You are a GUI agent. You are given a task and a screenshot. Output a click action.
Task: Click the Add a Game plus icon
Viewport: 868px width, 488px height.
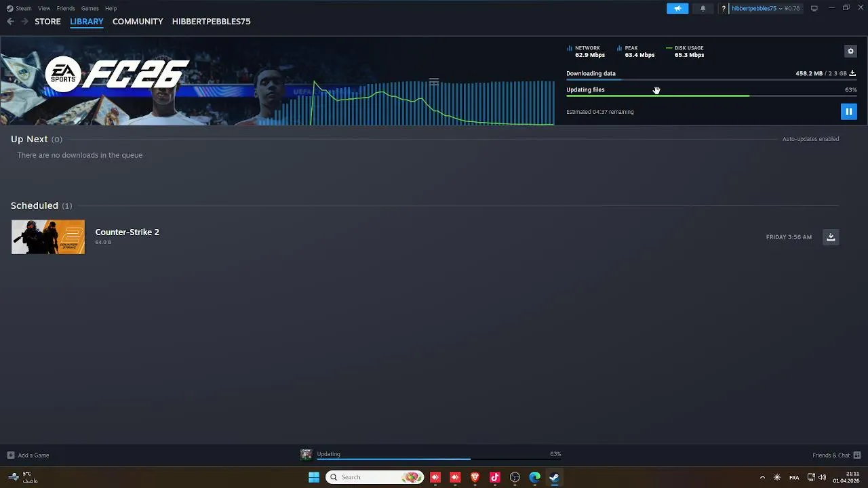click(10, 455)
